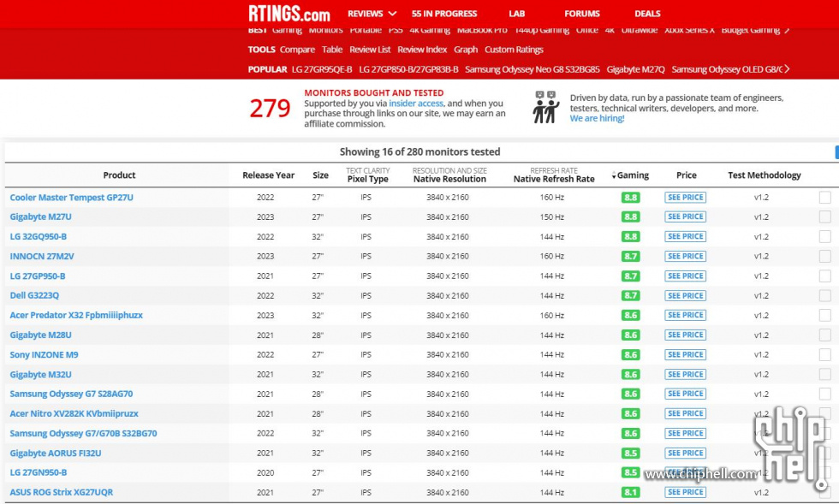Check the INNOCN 27M2V compare box

[824, 257]
